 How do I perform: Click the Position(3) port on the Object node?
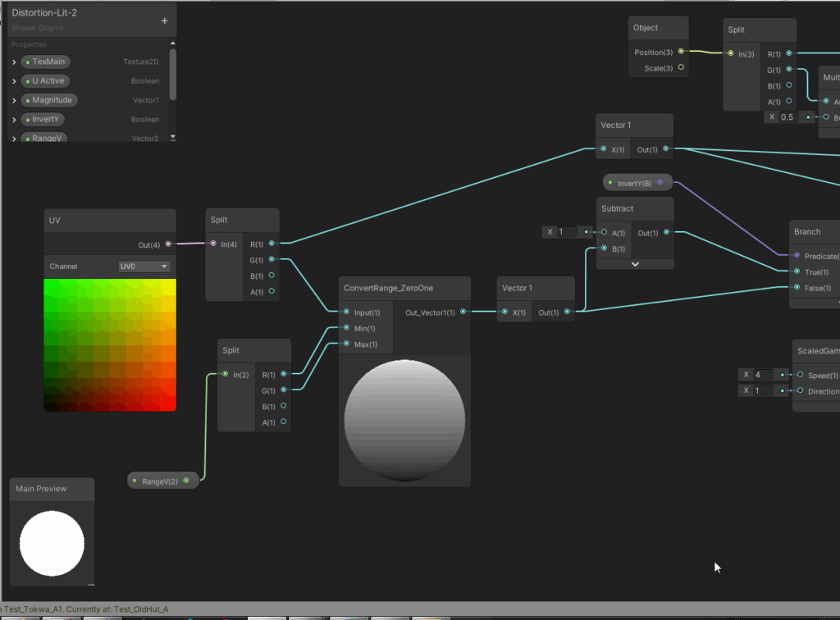click(x=681, y=52)
